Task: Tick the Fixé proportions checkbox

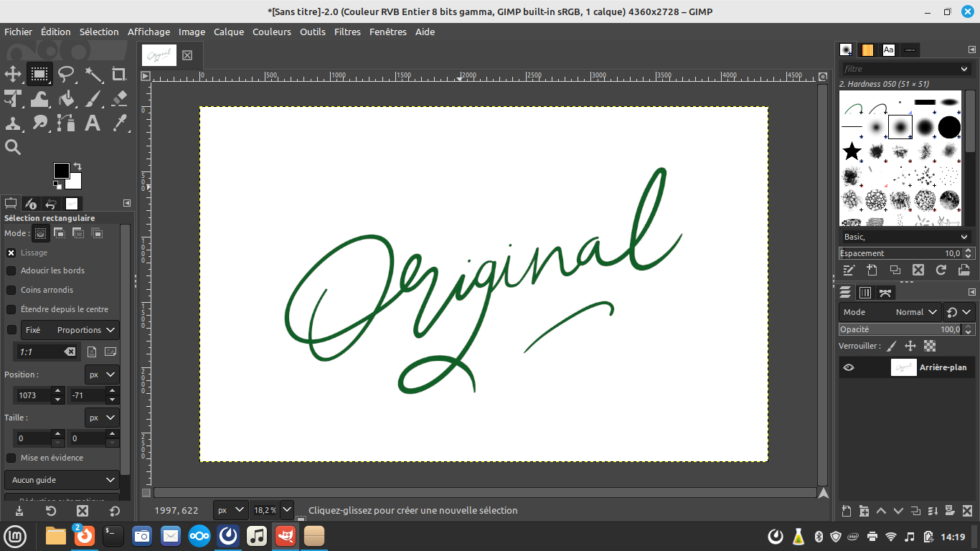Action: pyautogui.click(x=11, y=330)
